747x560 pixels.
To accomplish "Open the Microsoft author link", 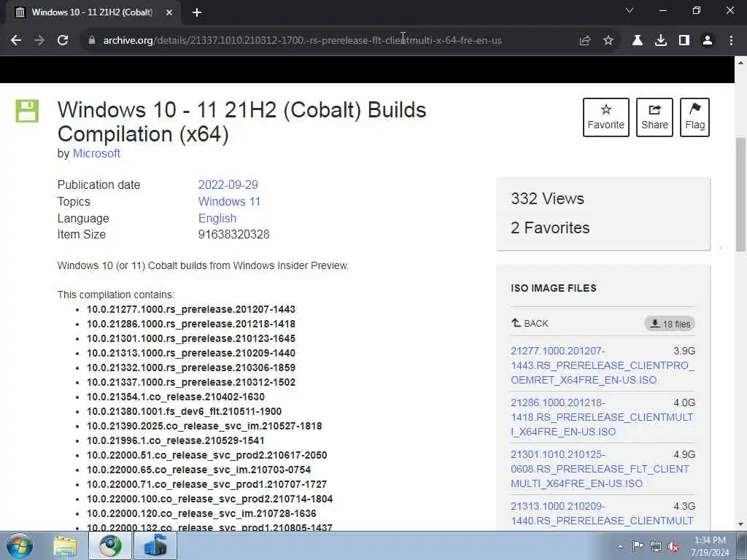I will coord(96,153).
